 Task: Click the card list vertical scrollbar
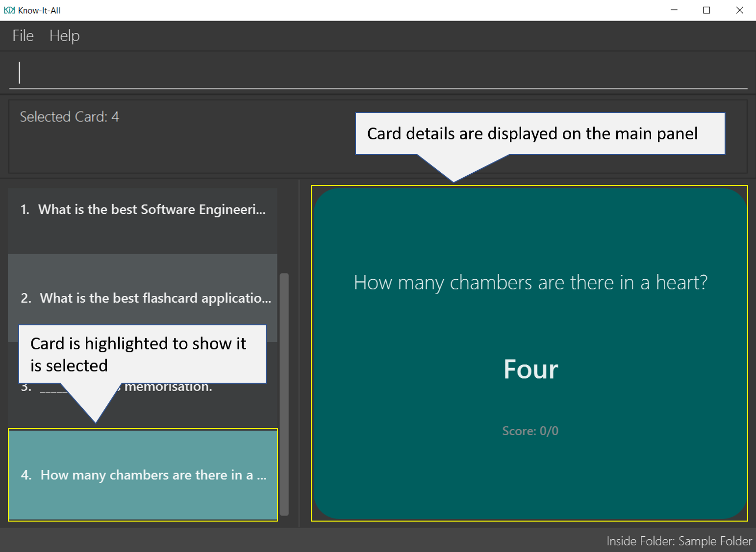284,394
